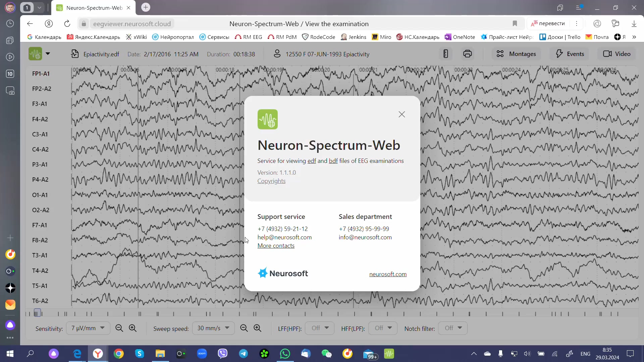
Task: Click the bookmark icon in the address bar
Action: [515, 23]
